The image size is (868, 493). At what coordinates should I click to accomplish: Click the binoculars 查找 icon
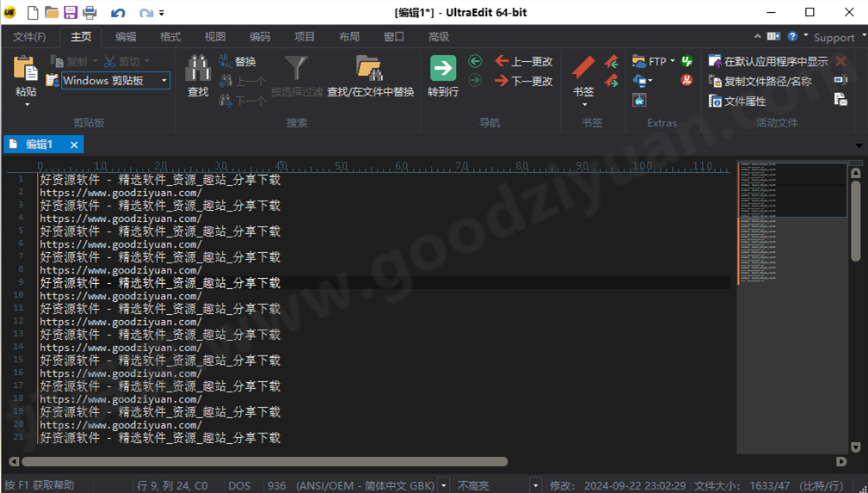pos(198,69)
